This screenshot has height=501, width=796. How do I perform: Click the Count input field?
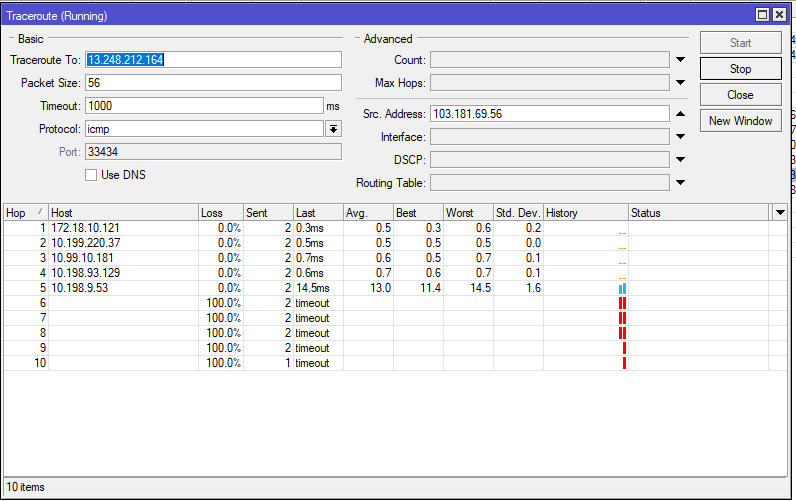tap(550, 60)
